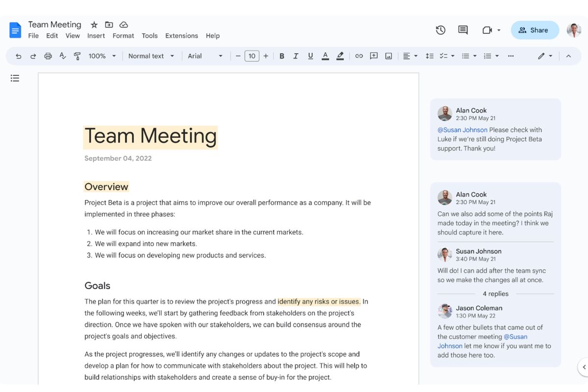This screenshot has width=588, height=392.
Task: Star the Team Meeting document
Action: coord(94,24)
